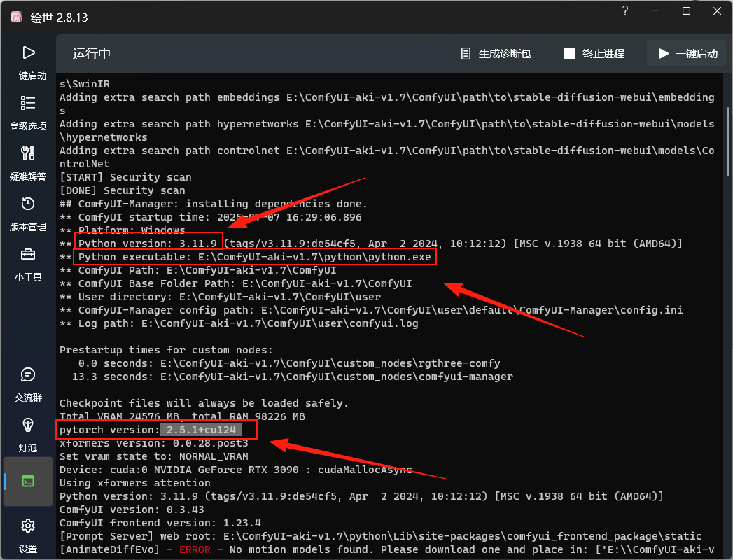Viewport: 733px width, 560px height.
Task: Click red 'ERROR' text in AnimateDiffEvo line
Action: pyautogui.click(x=195, y=549)
